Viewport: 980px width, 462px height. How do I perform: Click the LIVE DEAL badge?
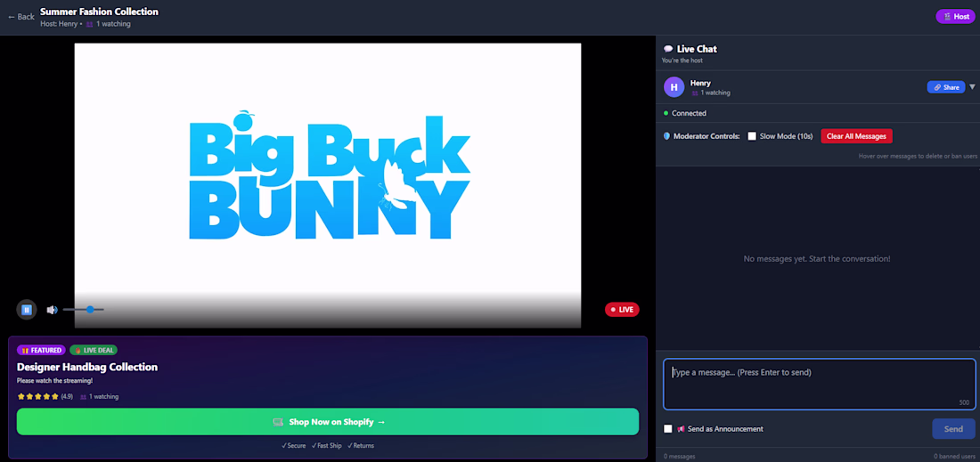(x=94, y=350)
